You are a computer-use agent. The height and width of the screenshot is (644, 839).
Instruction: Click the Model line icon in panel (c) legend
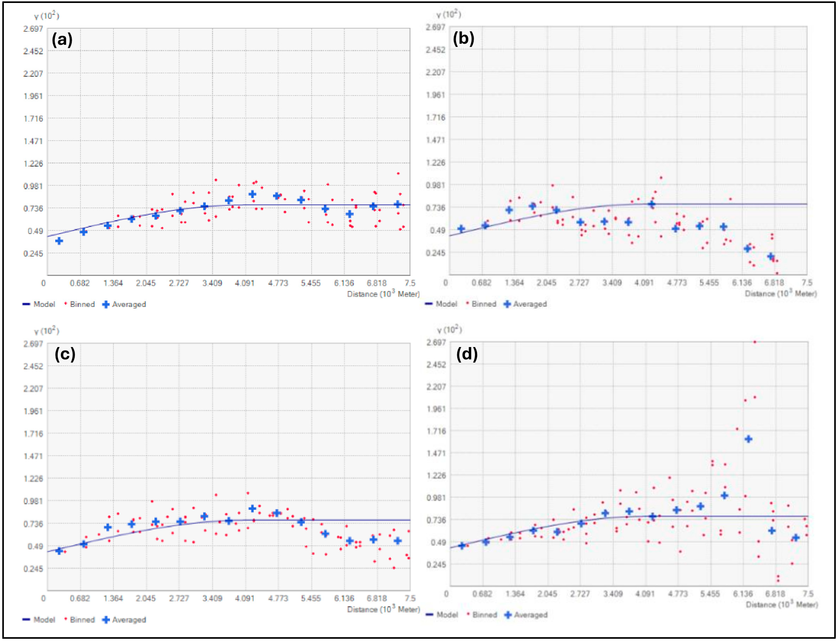(x=26, y=619)
